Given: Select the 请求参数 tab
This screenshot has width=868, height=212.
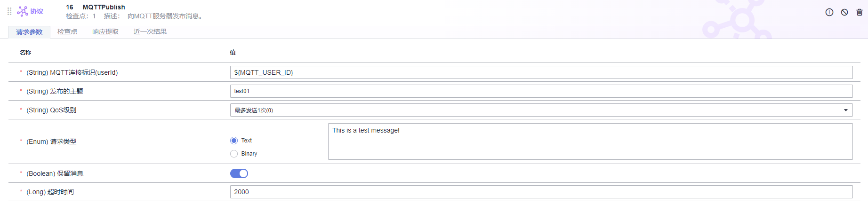Looking at the screenshot, I should [29, 32].
